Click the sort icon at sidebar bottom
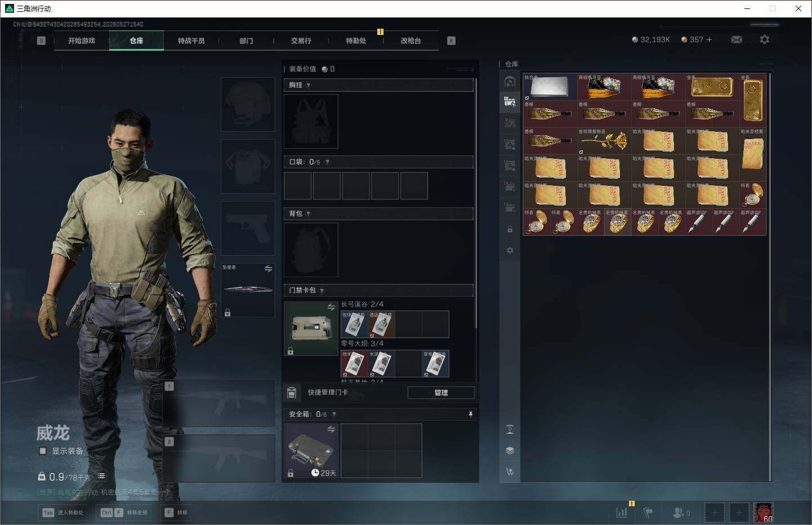 tap(510, 471)
